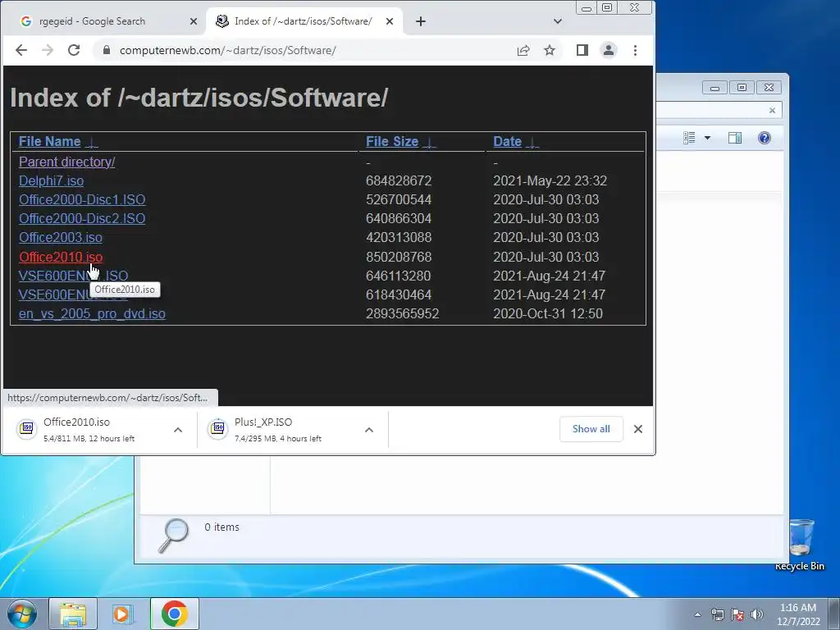Click the red Office2010.iso link
The width and height of the screenshot is (840, 630).
61,257
